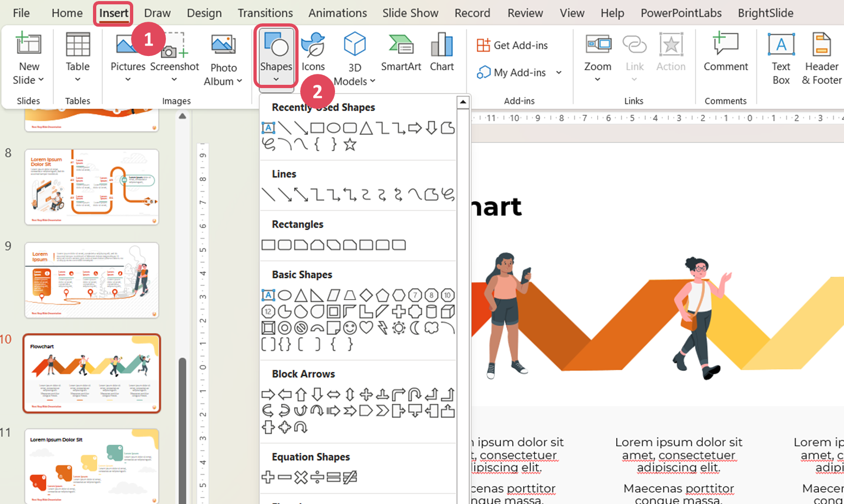Add a new Comment
The image size is (844, 504).
[x=726, y=53]
